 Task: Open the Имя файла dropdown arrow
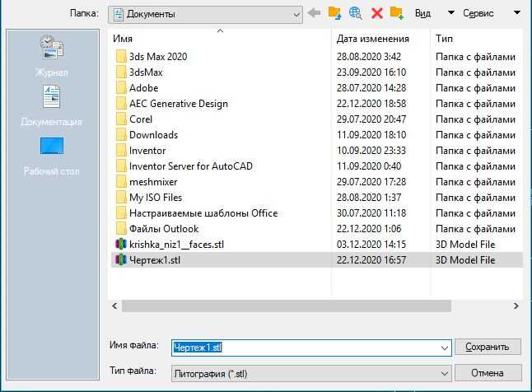click(445, 348)
